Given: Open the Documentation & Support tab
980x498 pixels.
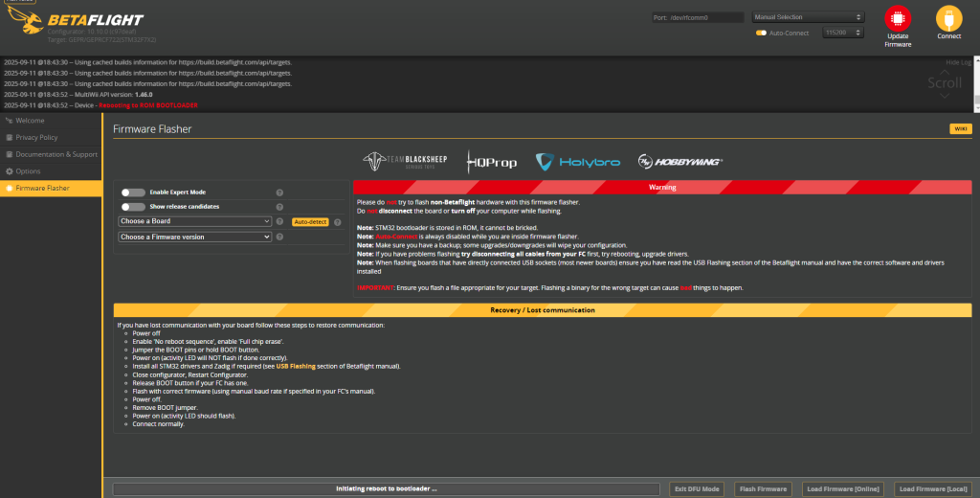Looking at the screenshot, I should (x=51, y=154).
